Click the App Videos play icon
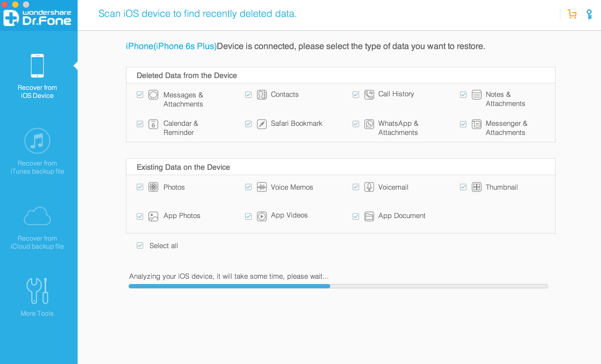The image size is (601, 364). 262,216
